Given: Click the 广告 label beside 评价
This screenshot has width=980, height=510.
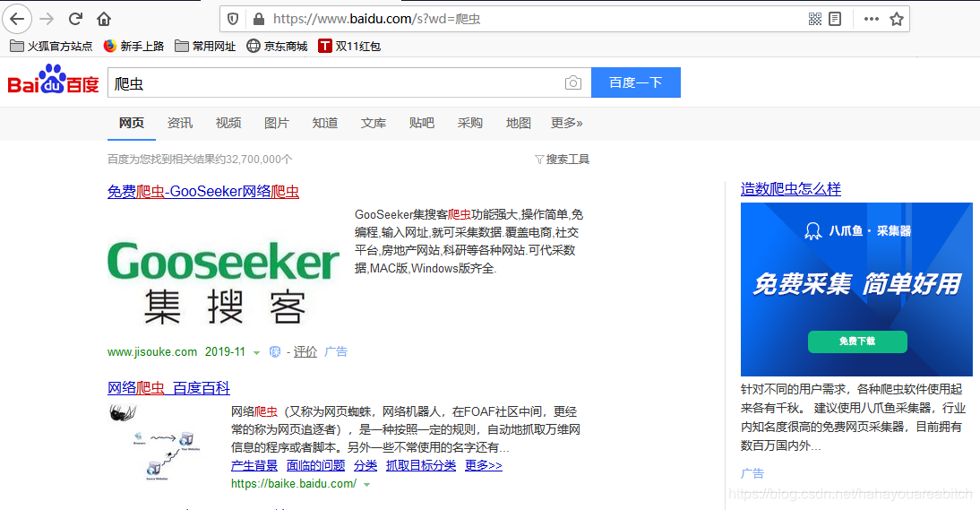Looking at the screenshot, I should 336,352.
